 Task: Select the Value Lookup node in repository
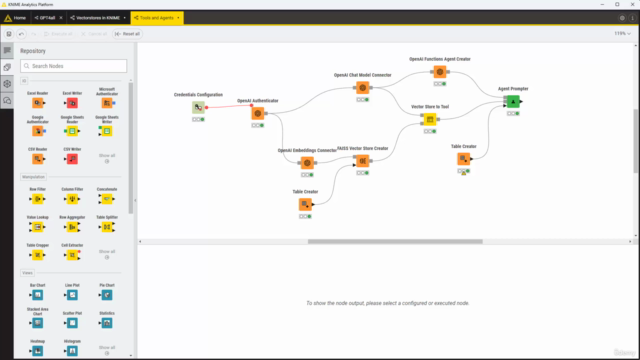click(x=38, y=227)
